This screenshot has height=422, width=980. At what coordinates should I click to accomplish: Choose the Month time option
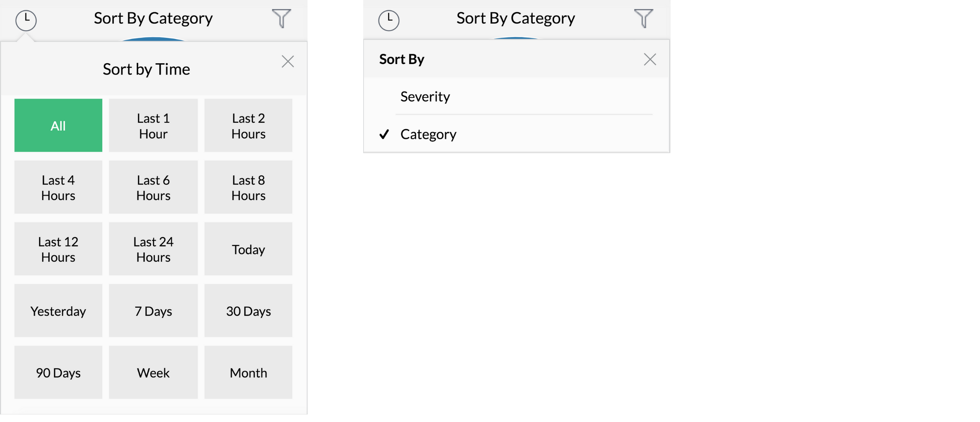tap(248, 372)
